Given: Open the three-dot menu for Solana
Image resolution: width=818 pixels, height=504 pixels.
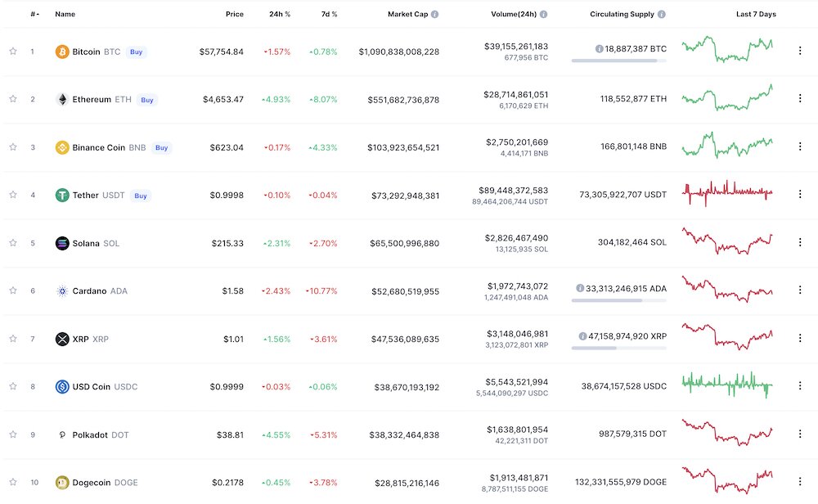Looking at the screenshot, I should point(800,242).
